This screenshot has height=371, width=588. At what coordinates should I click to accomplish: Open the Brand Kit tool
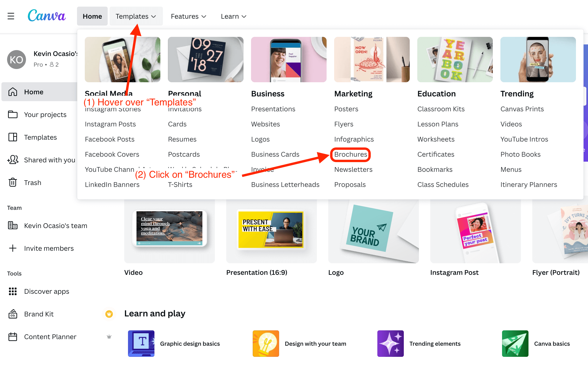point(38,314)
